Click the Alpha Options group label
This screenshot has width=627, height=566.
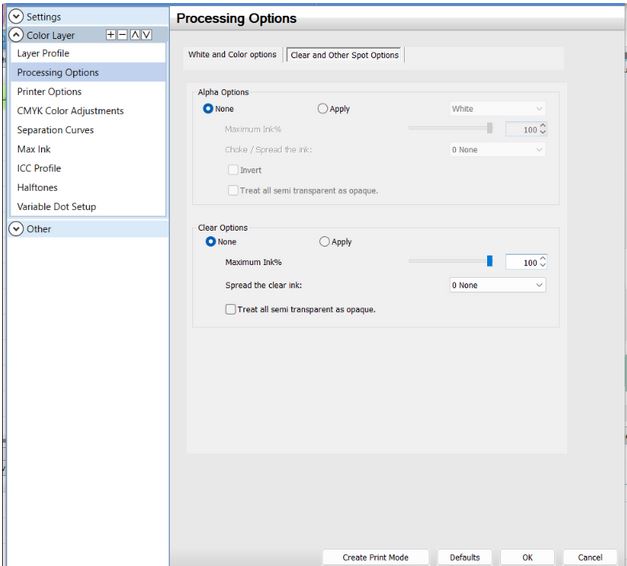pos(223,92)
